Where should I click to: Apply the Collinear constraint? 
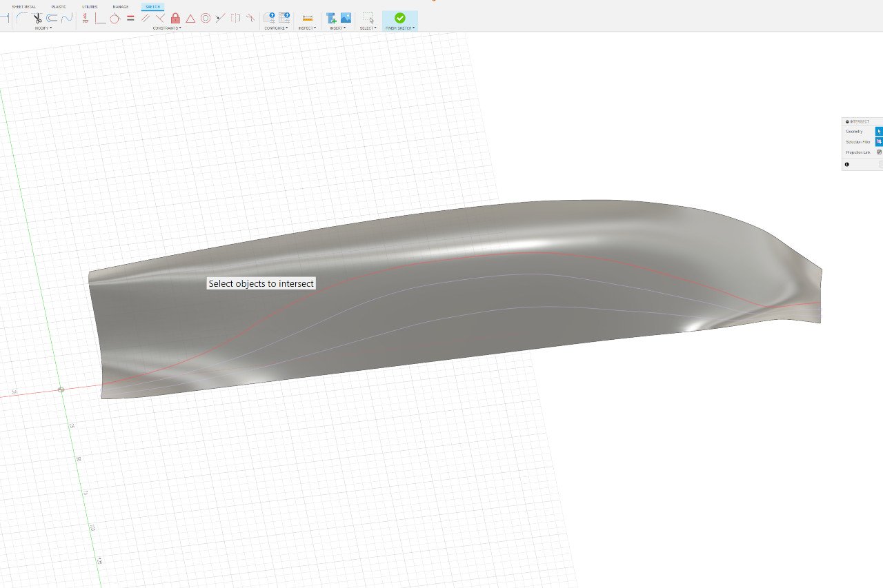[x=221, y=18]
